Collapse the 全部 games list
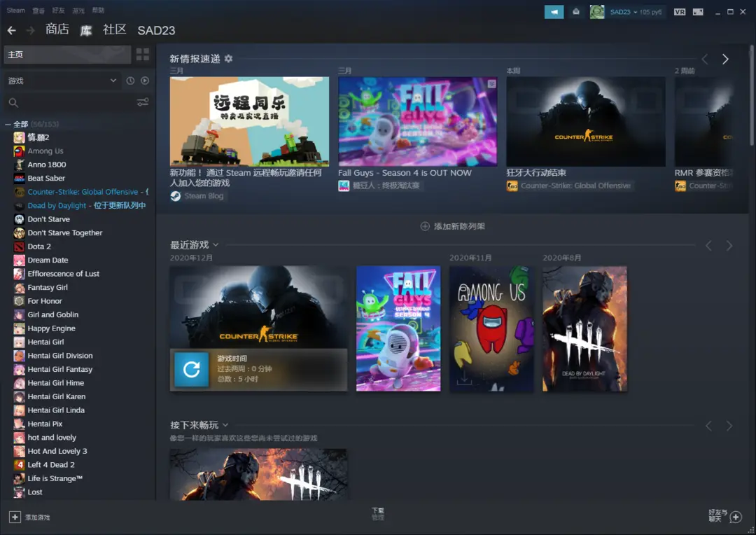This screenshot has width=756, height=535. point(8,125)
